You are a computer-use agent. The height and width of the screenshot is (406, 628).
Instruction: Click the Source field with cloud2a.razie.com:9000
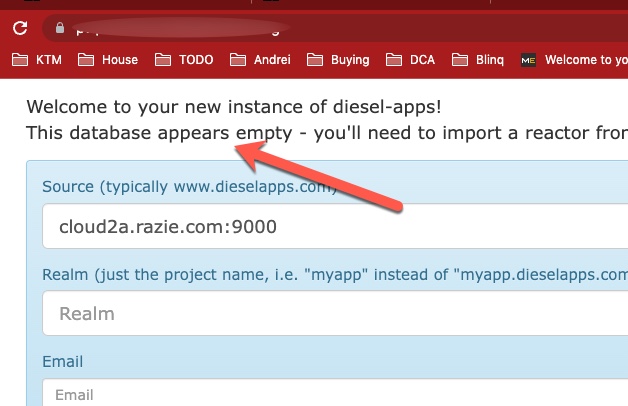point(335,226)
